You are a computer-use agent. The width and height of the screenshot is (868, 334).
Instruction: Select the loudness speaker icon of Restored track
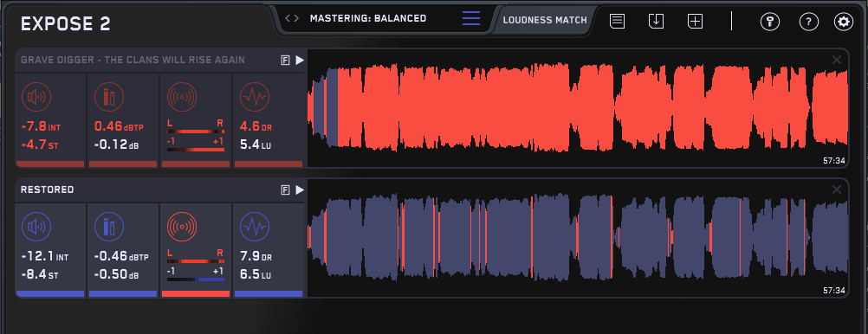[x=36, y=227]
